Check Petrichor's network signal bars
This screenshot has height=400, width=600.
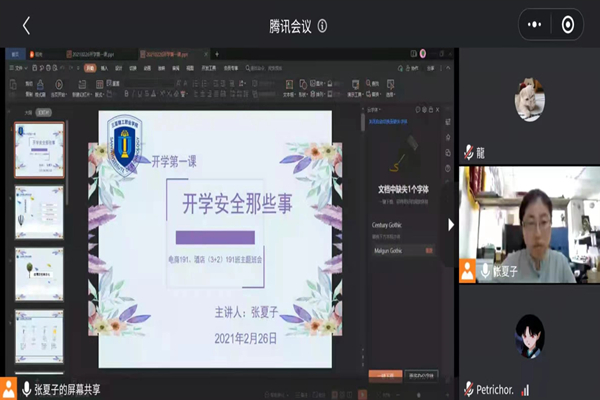(525, 390)
